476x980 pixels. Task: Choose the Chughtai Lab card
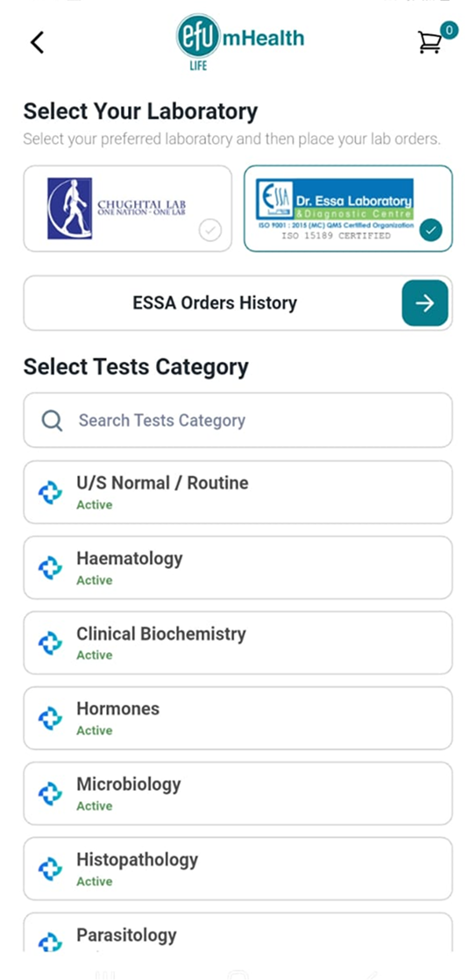point(127,209)
